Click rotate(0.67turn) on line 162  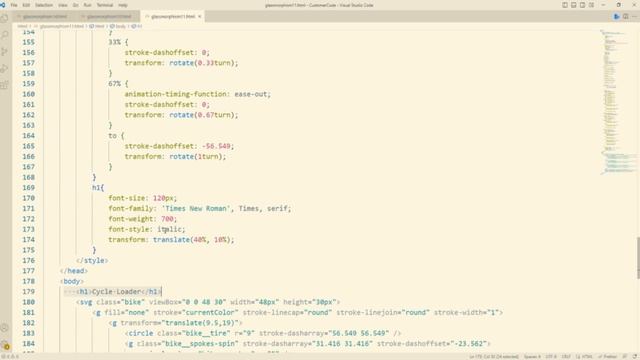click(x=202, y=115)
